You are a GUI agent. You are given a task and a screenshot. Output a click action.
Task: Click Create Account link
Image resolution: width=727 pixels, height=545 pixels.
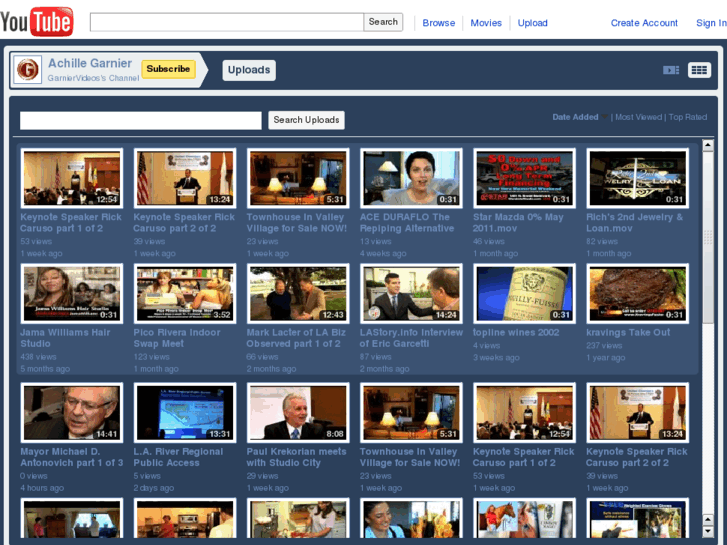644,23
